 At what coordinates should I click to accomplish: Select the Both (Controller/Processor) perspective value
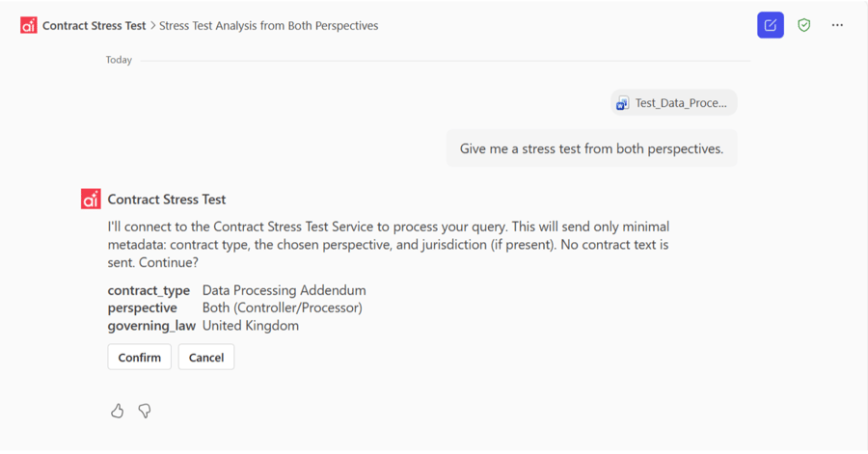(282, 307)
